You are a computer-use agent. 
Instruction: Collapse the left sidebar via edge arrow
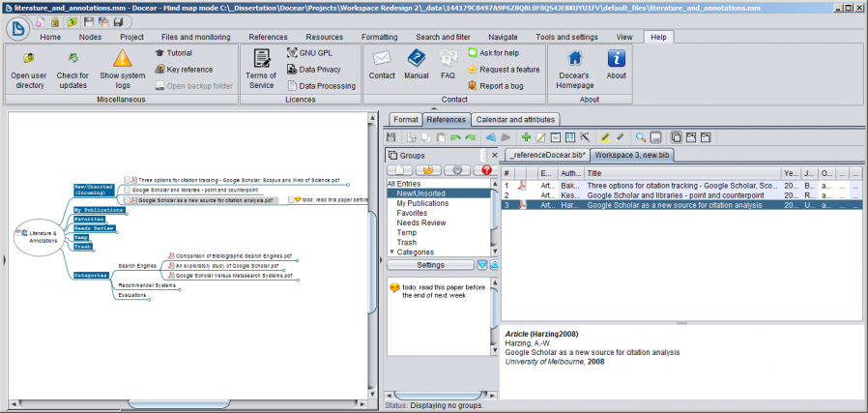tap(4, 259)
